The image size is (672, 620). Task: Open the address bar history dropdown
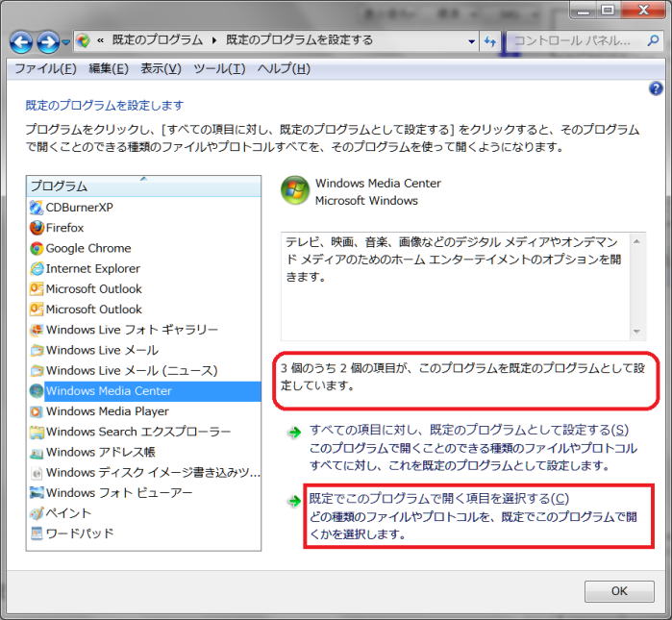(471, 41)
